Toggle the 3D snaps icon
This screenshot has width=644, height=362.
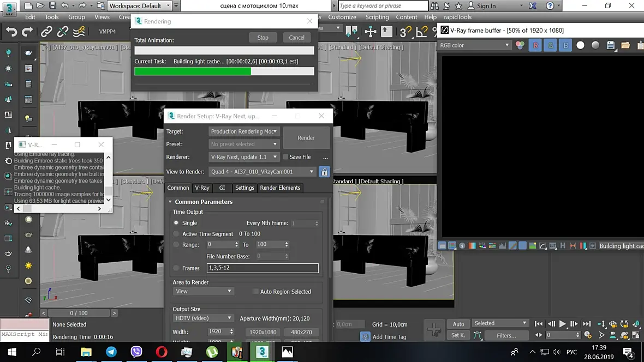coord(405,32)
